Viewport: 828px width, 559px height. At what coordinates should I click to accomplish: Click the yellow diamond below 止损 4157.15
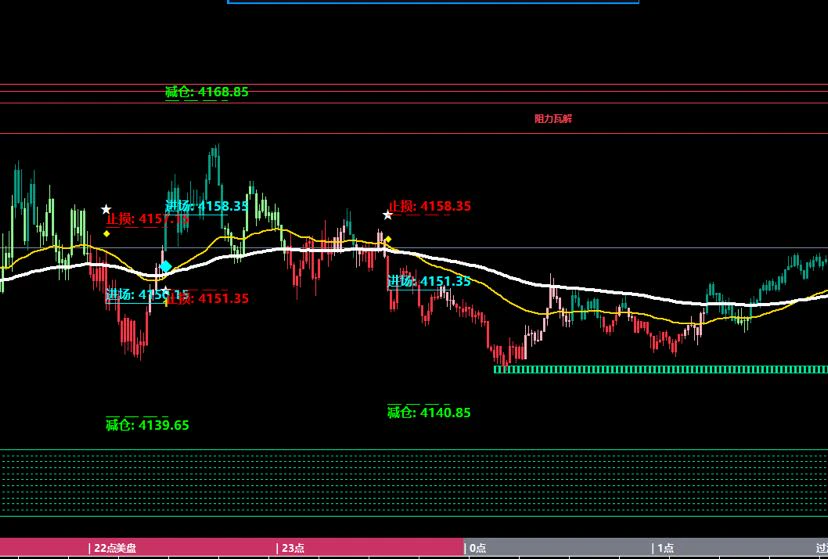[x=107, y=233]
